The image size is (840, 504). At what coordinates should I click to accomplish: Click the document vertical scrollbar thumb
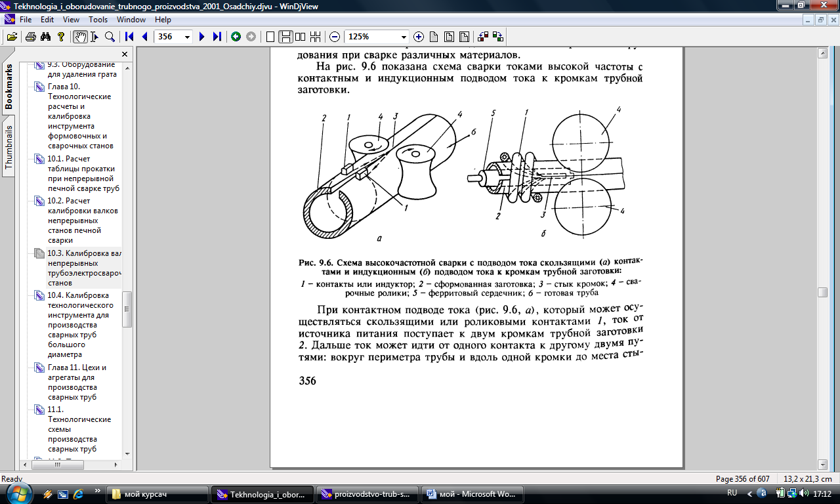tap(822, 293)
